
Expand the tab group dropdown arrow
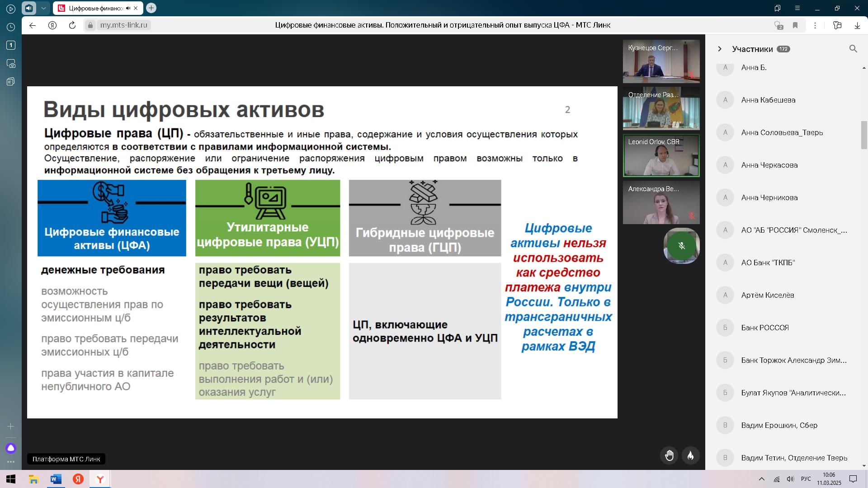43,8
